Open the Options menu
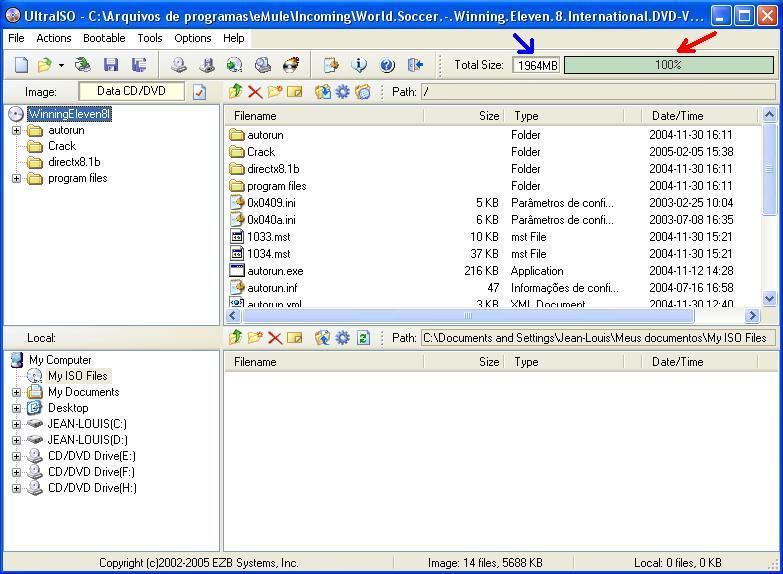Image resolution: width=783 pixels, height=574 pixels. 193,38
